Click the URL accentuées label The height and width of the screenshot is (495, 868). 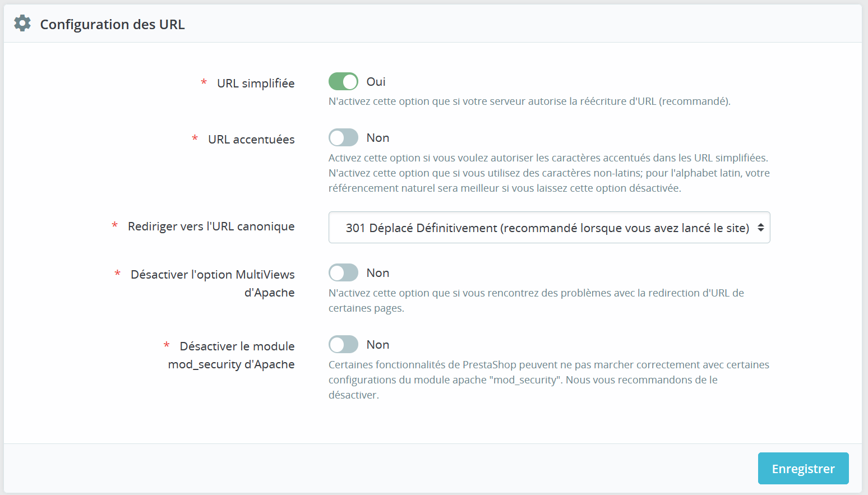(x=251, y=139)
